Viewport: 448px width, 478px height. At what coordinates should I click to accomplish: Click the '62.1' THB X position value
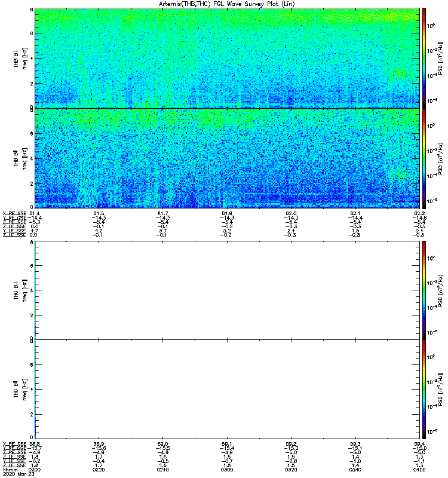(x=355, y=213)
